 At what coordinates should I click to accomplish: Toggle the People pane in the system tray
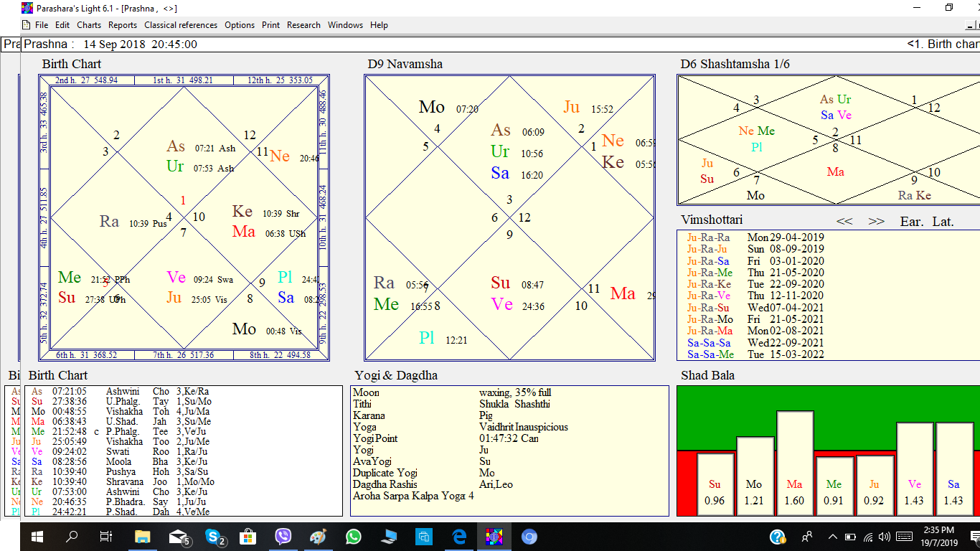click(x=807, y=536)
